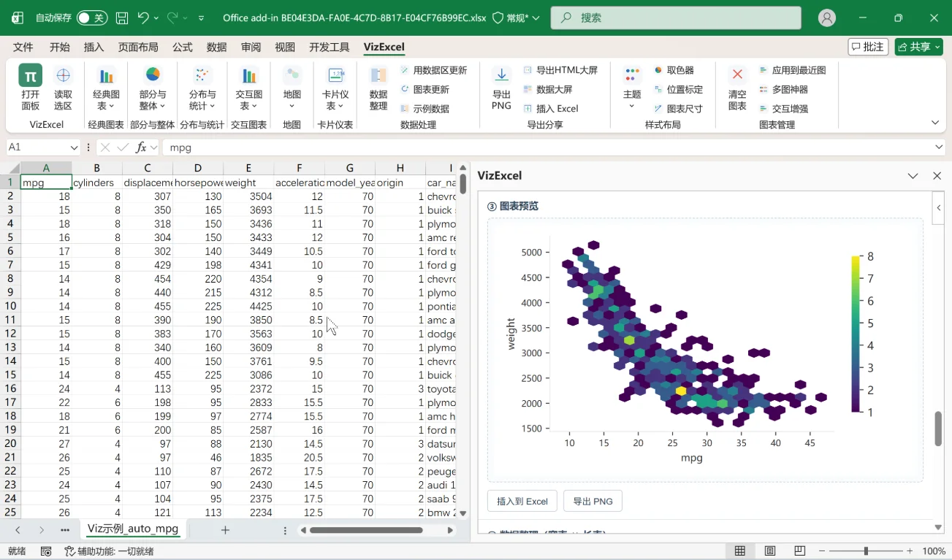Open the Name Box dropdown arrow
Image resolution: width=952 pixels, height=560 pixels.
click(x=74, y=147)
